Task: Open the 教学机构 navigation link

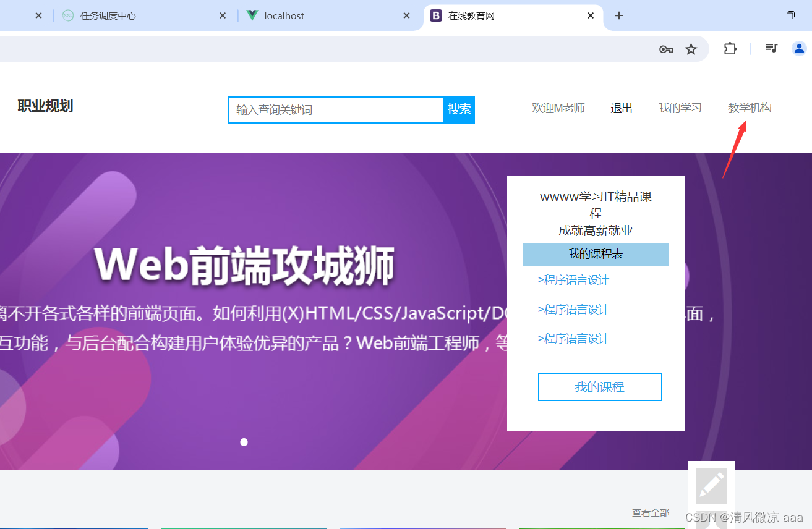Action: pos(750,108)
